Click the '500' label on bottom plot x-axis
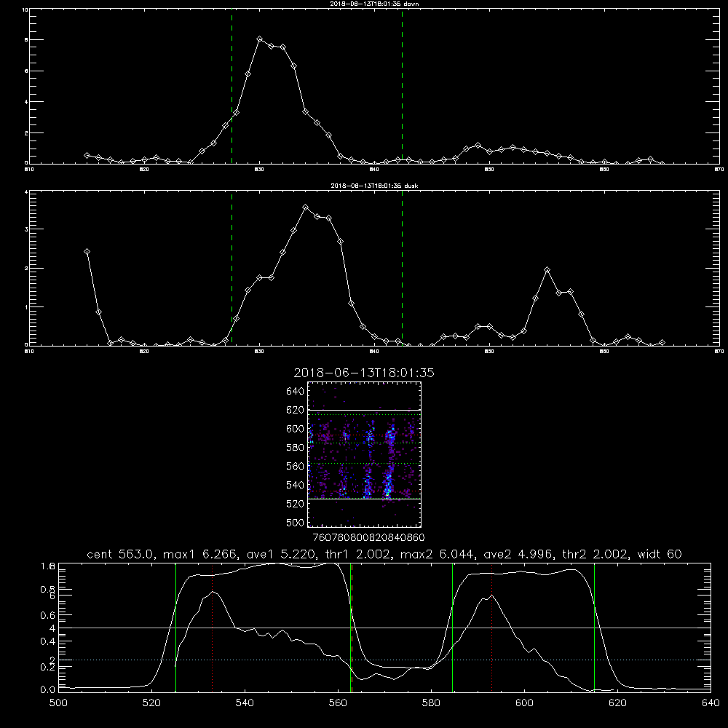This screenshot has width=728, height=728. [58, 703]
